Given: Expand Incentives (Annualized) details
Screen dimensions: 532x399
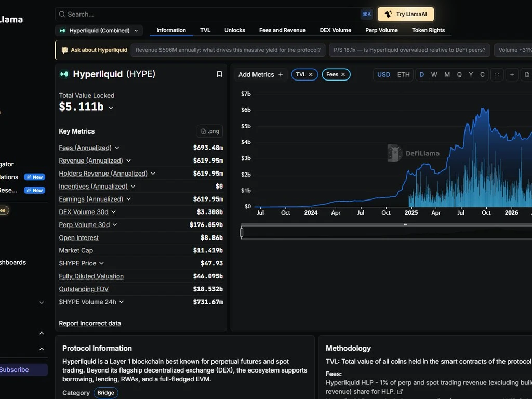Looking at the screenshot, I should coord(133,187).
